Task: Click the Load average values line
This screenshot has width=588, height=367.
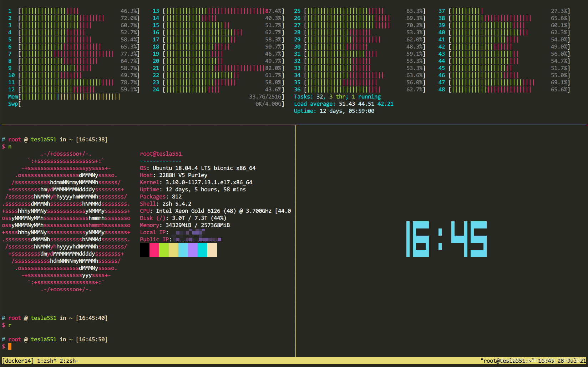Action: (x=344, y=104)
